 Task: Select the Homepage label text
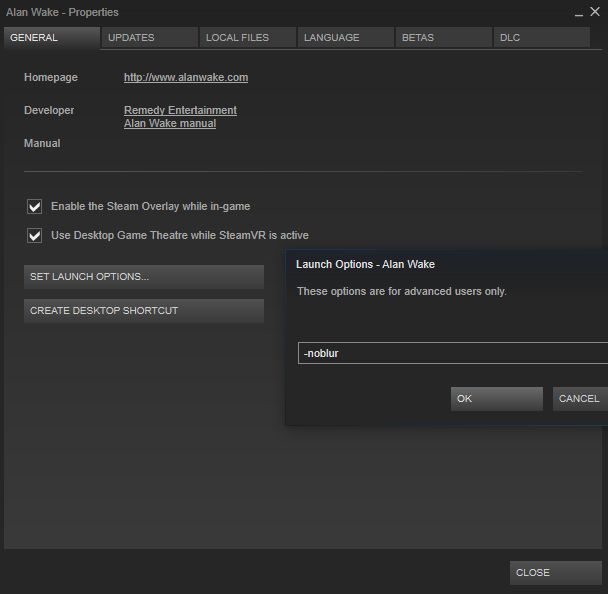(51, 78)
